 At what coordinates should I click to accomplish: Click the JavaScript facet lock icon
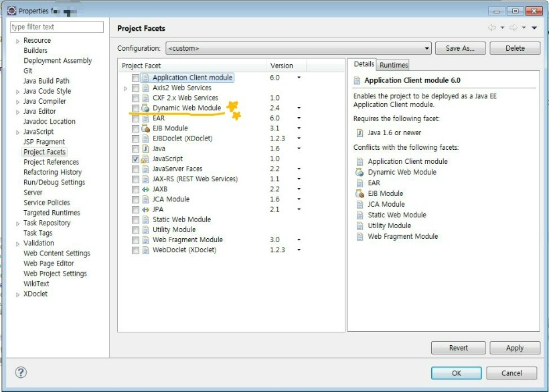pos(145,159)
